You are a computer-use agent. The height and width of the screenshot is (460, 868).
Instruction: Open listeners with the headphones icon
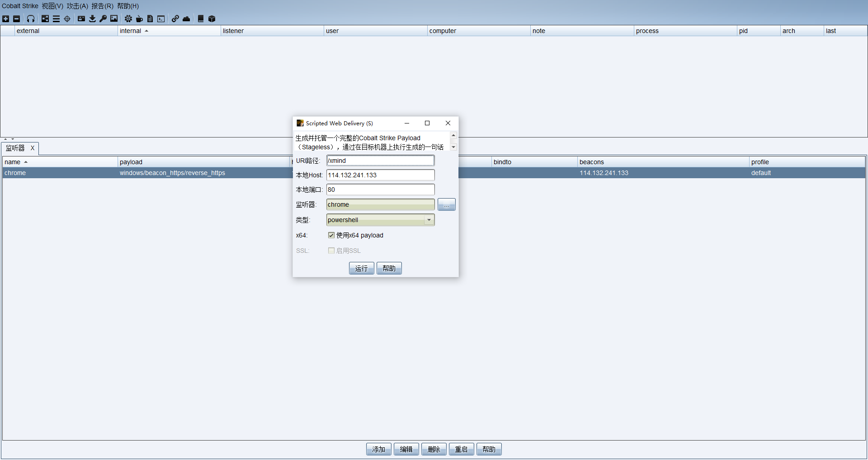[x=31, y=19]
